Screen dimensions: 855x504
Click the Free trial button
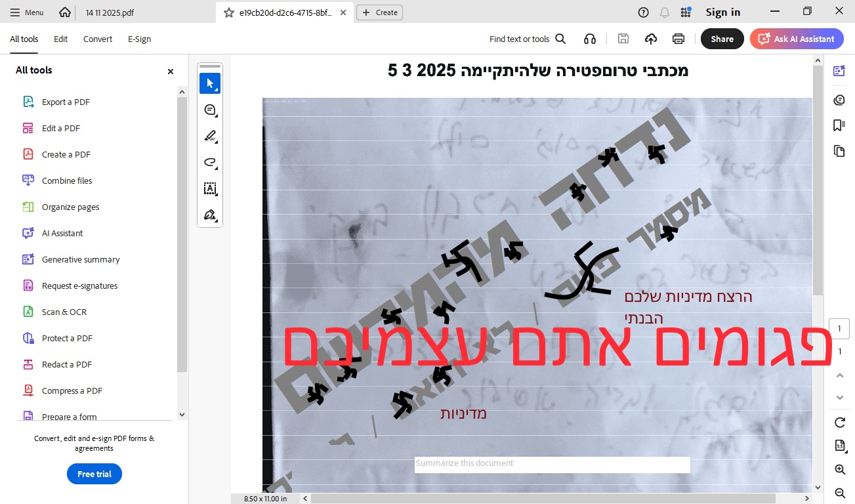click(94, 474)
